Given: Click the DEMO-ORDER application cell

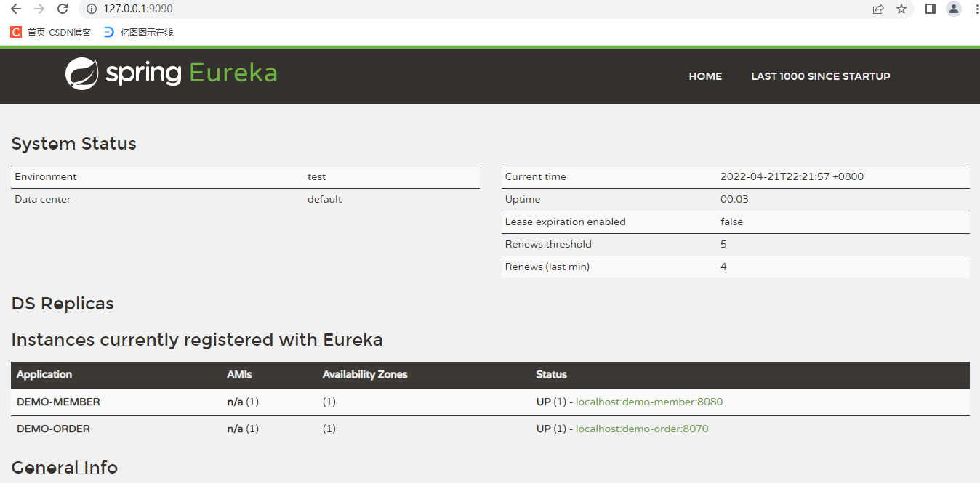Looking at the screenshot, I should (x=53, y=429).
